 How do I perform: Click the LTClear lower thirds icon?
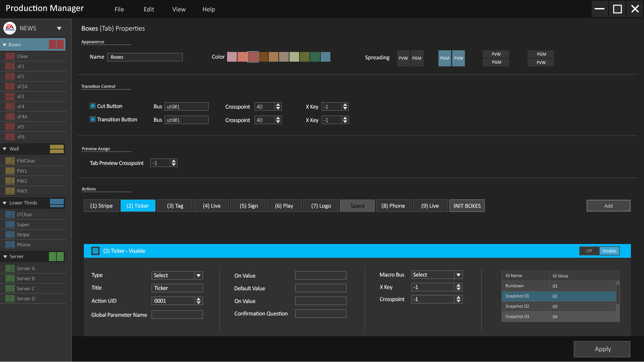pos(10,215)
